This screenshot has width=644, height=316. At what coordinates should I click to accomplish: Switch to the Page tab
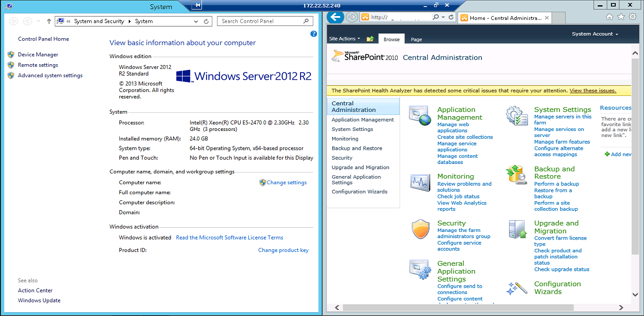click(x=416, y=39)
